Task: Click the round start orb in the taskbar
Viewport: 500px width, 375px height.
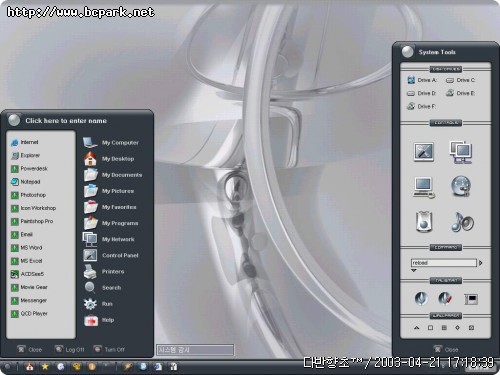Action: point(7,367)
